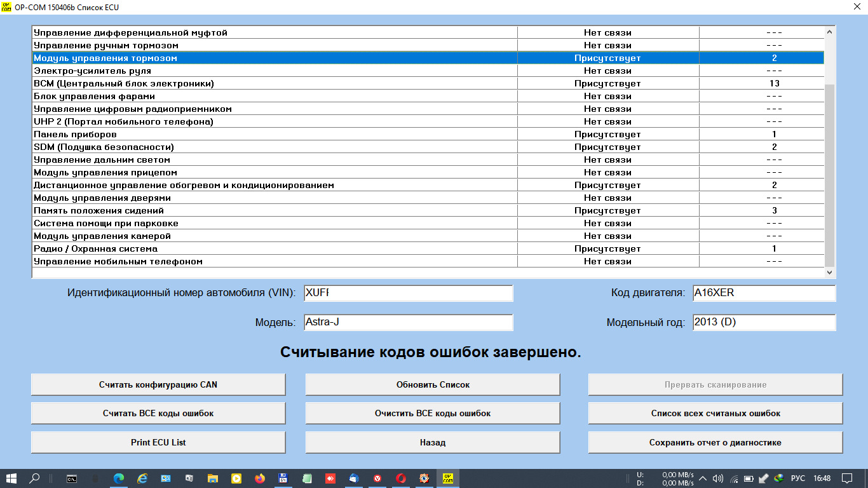
Task: Select the highlighted 'Модуль управления тормозом' row
Action: [428, 58]
